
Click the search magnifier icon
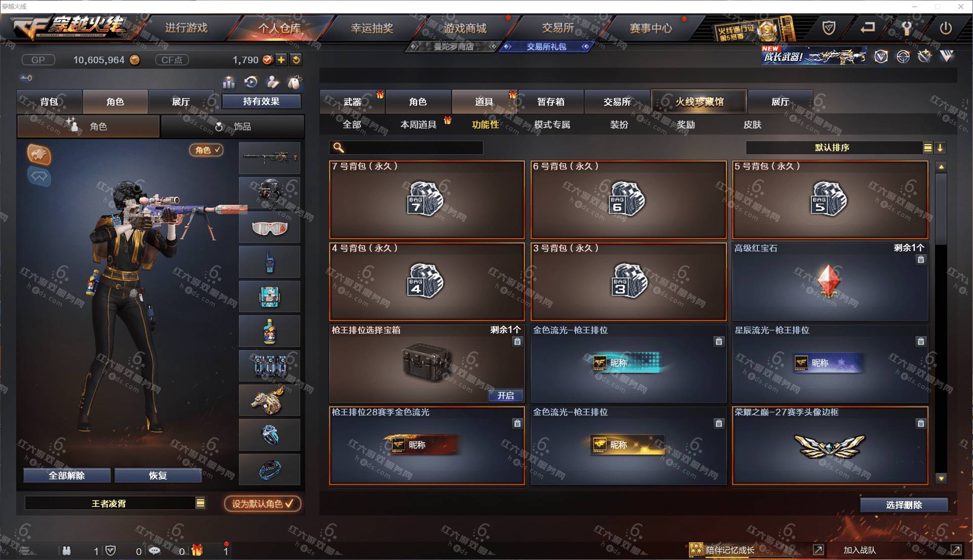point(338,148)
